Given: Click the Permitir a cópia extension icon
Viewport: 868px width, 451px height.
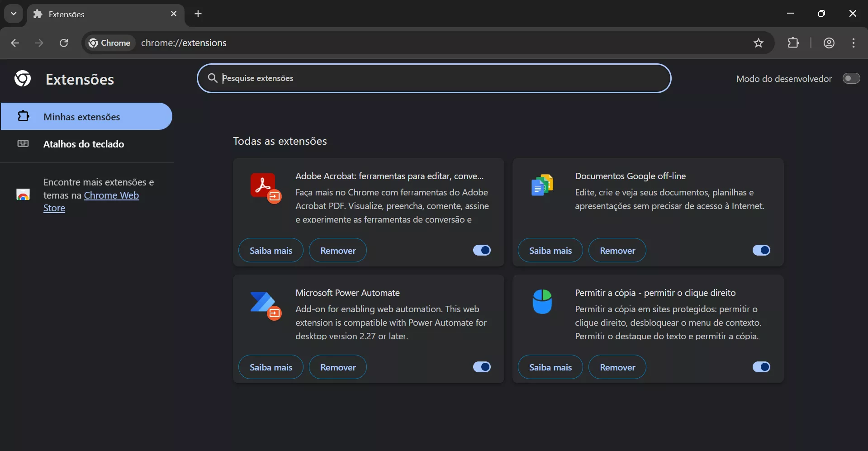Looking at the screenshot, I should pyautogui.click(x=542, y=302).
